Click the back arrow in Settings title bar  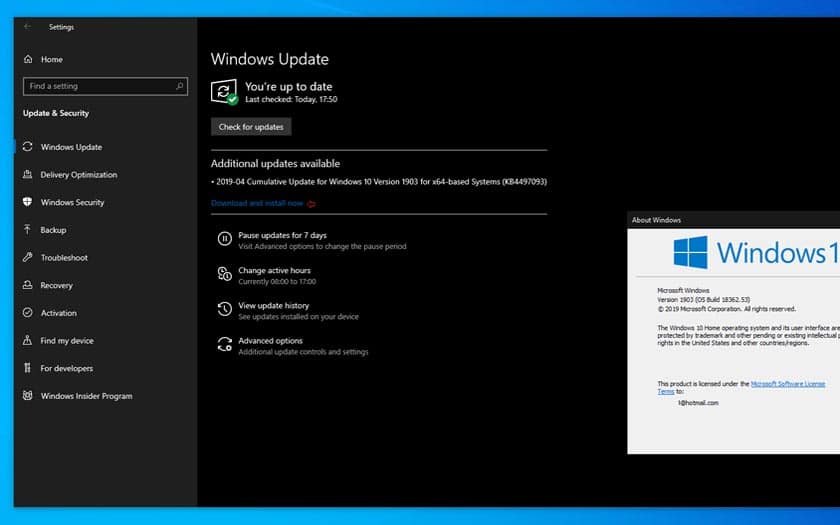(x=27, y=27)
